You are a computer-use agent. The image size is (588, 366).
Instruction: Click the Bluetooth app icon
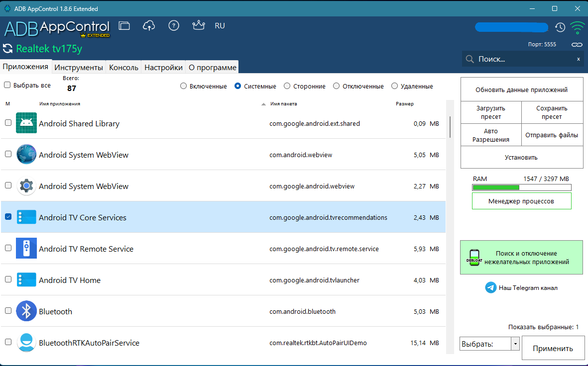click(26, 311)
